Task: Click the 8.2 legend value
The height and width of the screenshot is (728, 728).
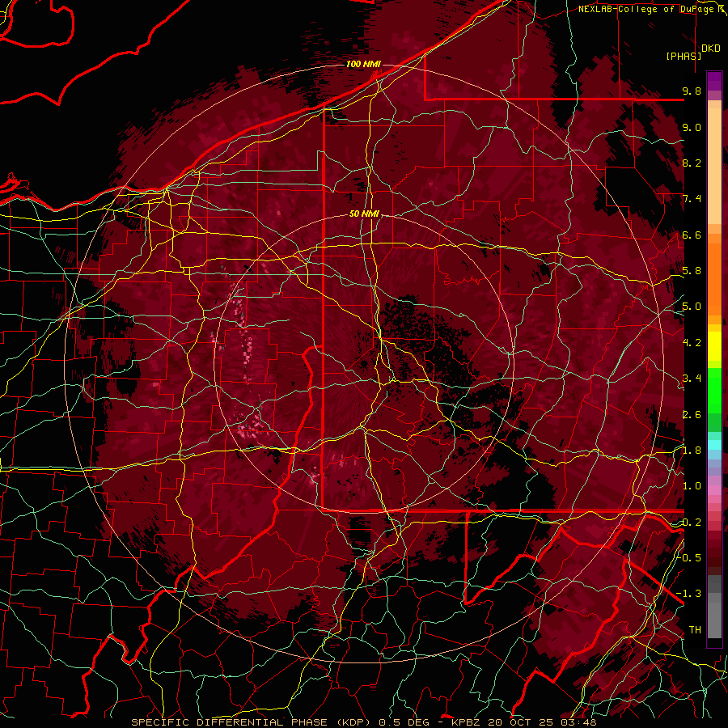Action: (692, 163)
